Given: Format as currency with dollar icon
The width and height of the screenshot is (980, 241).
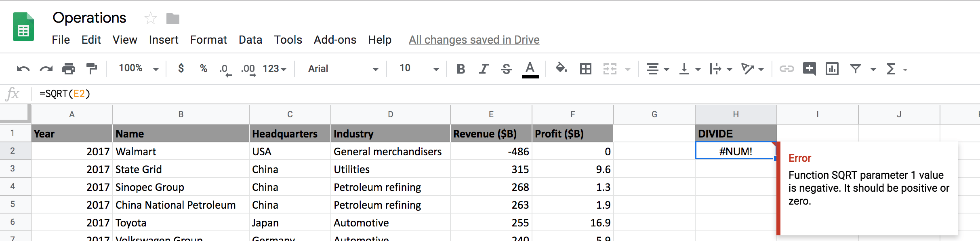Looking at the screenshot, I should pos(181,68).
